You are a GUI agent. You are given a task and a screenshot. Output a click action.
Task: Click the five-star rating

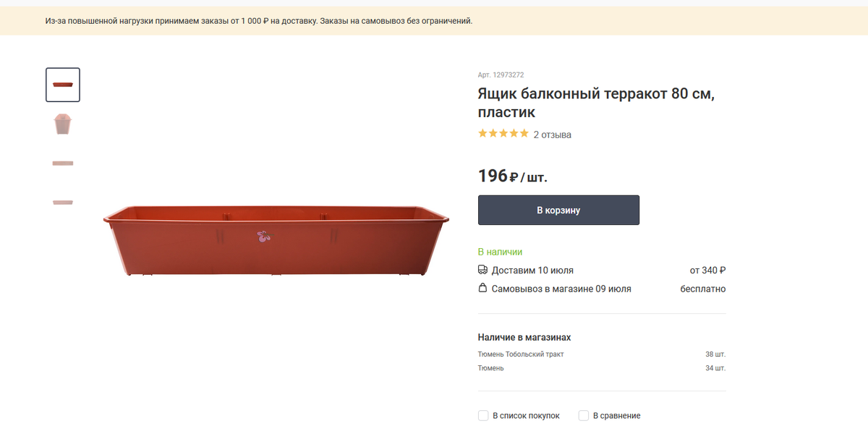[x=503, y=134]
